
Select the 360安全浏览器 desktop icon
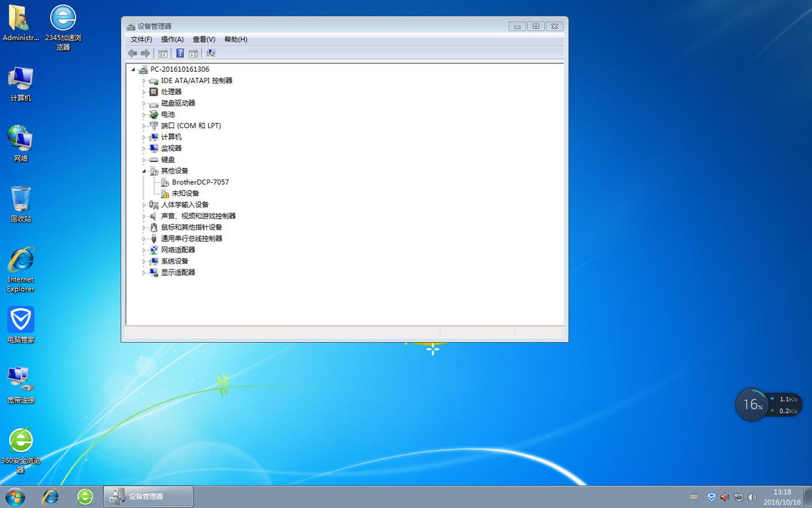point(20,450)
